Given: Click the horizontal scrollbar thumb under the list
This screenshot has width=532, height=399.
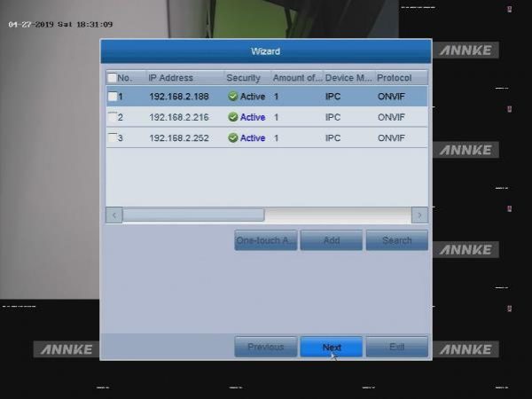Looking at the screenshot, I should point(193,215).
